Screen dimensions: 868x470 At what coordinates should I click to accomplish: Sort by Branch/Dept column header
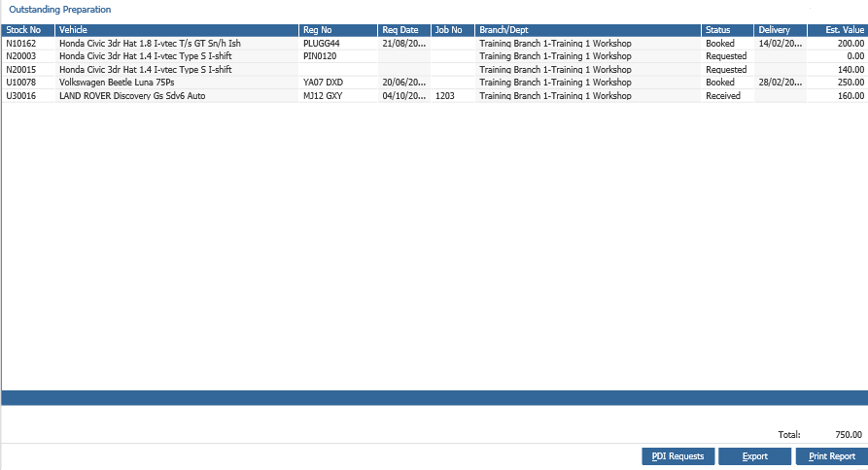(588, 30)
